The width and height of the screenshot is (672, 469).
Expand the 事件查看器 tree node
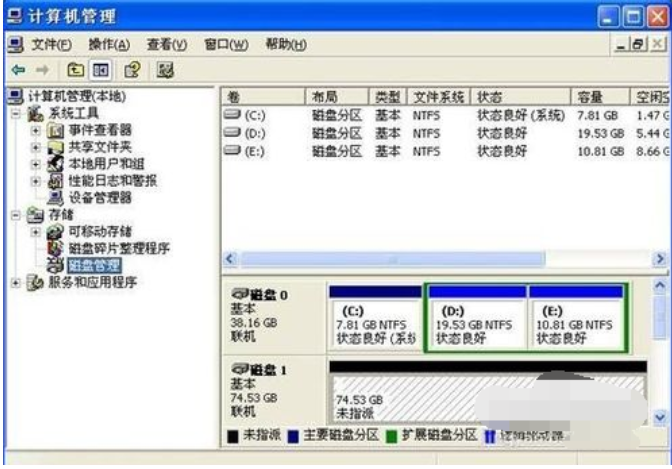tap(36, 130)
